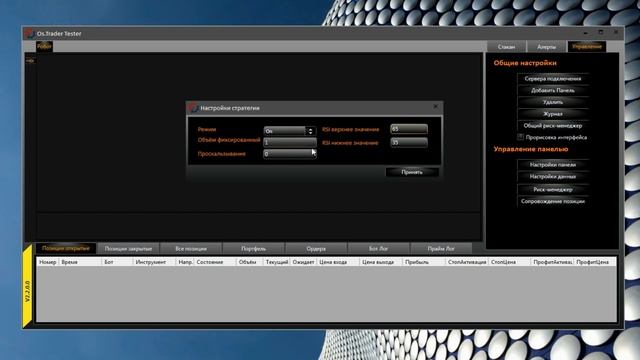
Task: Select the Robot tab at top left
Action: (44, 46)
